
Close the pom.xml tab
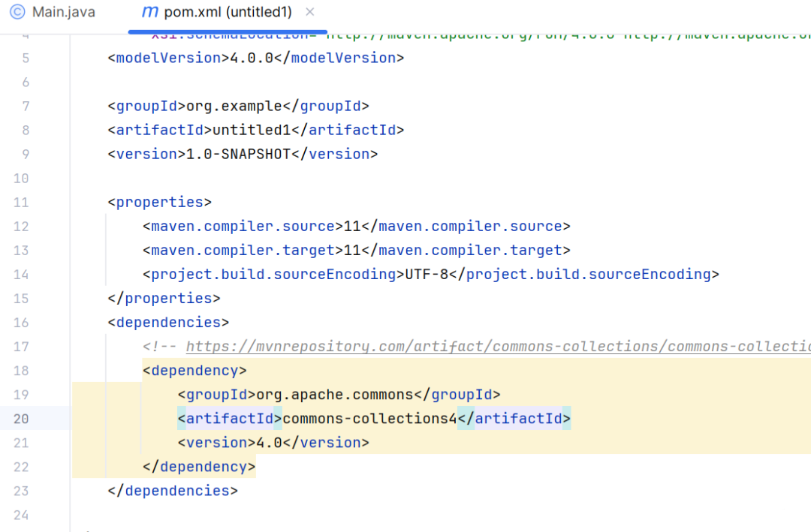point(310,12)
